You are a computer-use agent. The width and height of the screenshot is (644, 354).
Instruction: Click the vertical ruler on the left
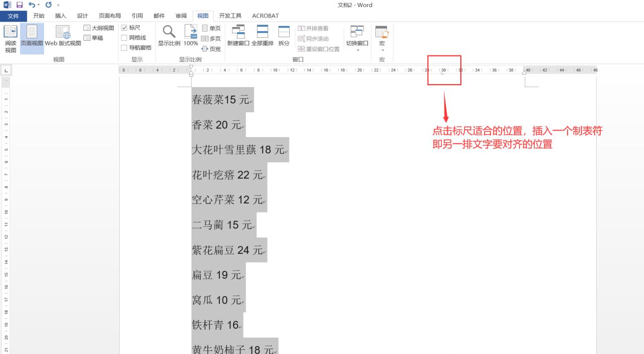[5, 217]
